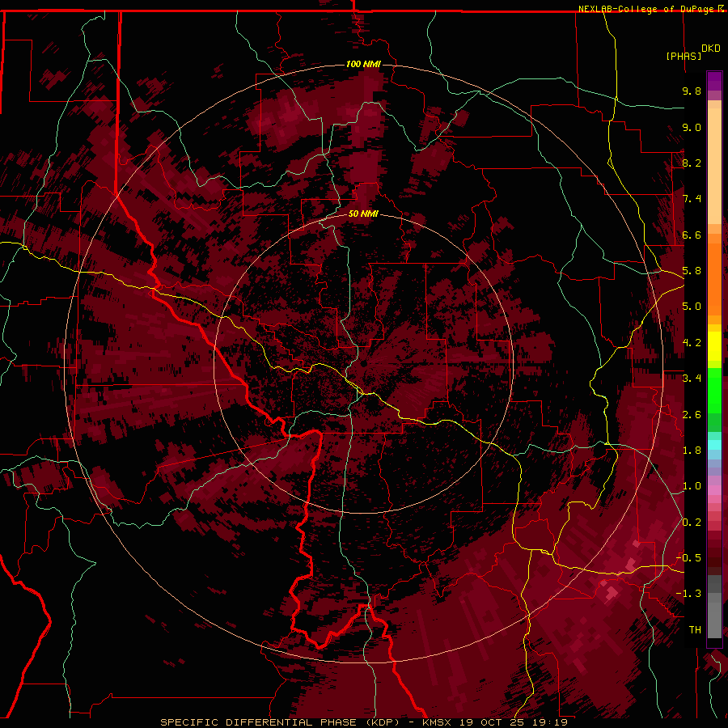Viewport: 728px width, 728px height.
Task: Pick the cyan segment of the color bar
Action: [714, 445]
